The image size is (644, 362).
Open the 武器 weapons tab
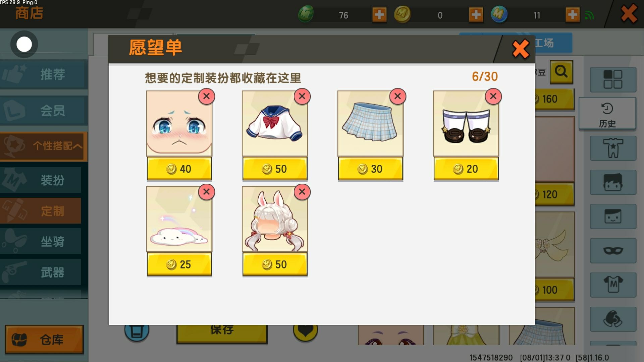(41, 272)
